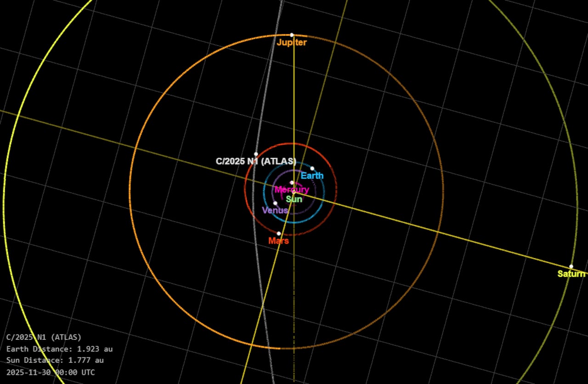Click the Earth Distance readout text
588x384 pixels.
point(59,349)
